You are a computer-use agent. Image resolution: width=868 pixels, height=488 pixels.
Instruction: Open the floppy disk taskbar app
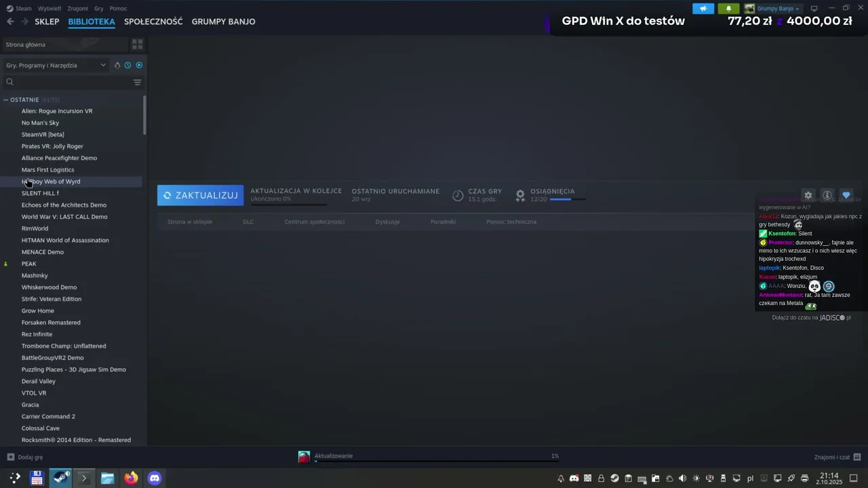point(37,478)
